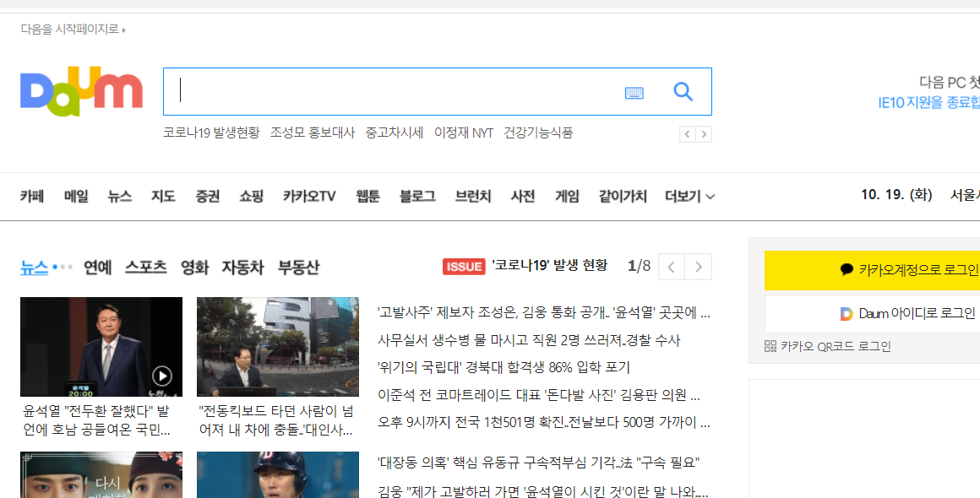Click the 10. 19. (화) date text
This screenshot has width=980, height=498.
896,195
